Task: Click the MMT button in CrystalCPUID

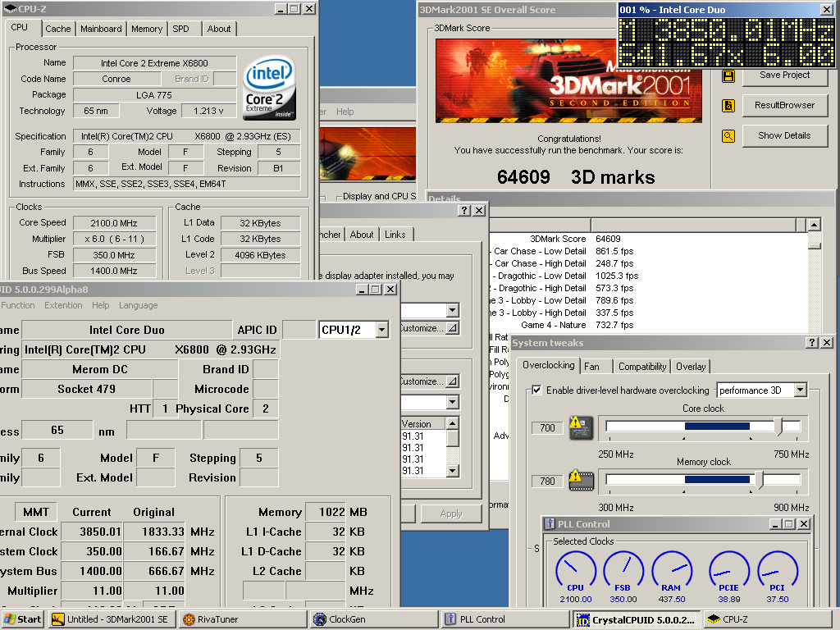Action: point(36,512)
